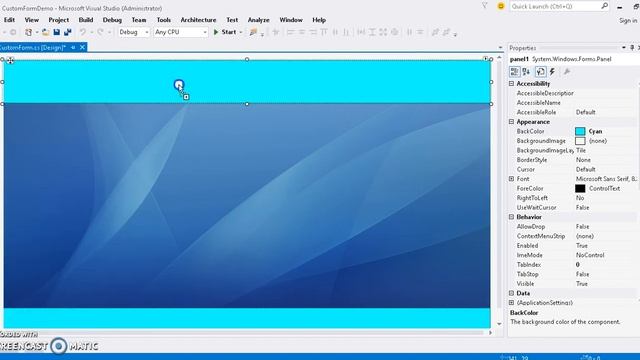Click the Cyan BackColor swatch

coord(580,131)
